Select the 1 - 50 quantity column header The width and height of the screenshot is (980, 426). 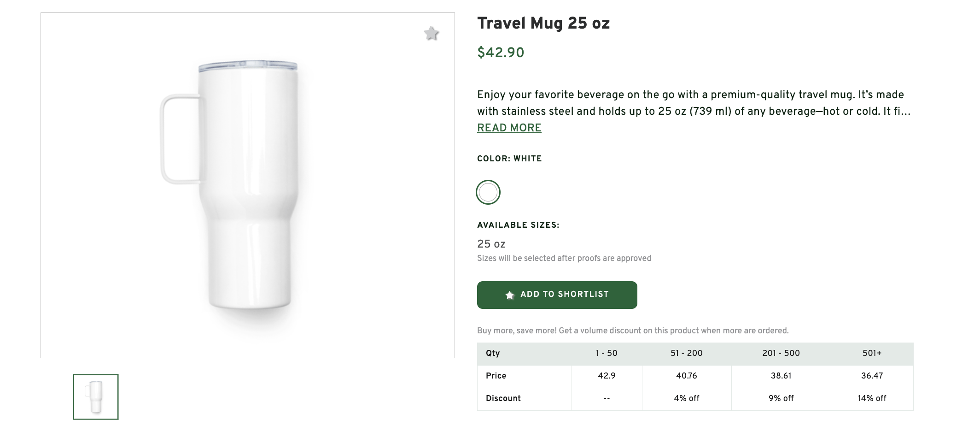(x=606, y=353)
